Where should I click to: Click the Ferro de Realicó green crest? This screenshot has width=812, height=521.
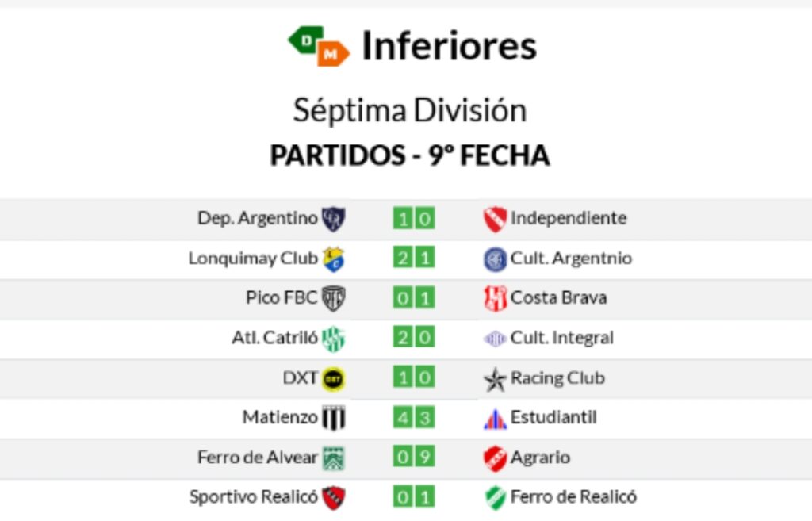click(495, 498)
